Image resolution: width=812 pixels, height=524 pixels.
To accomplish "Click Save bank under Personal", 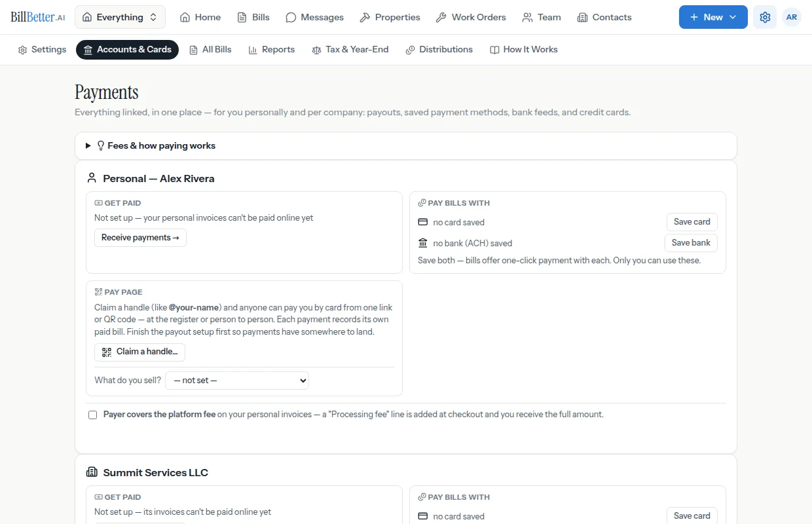I will pos(691,243).
